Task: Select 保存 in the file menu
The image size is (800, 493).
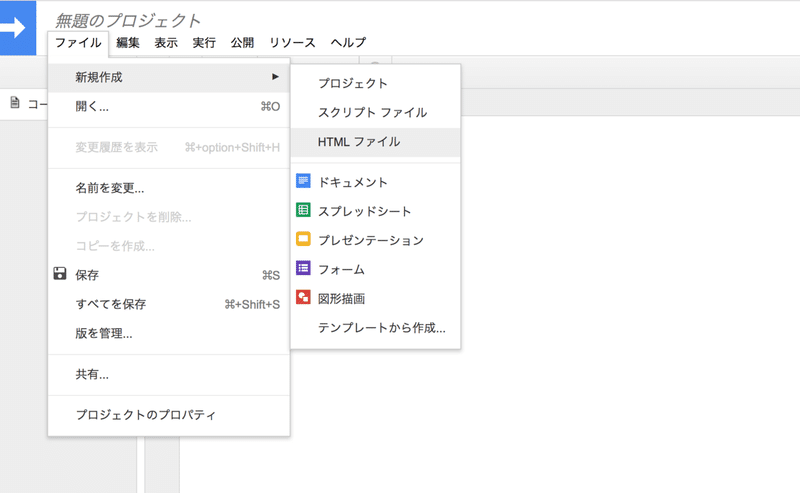Action: (169, 275)
